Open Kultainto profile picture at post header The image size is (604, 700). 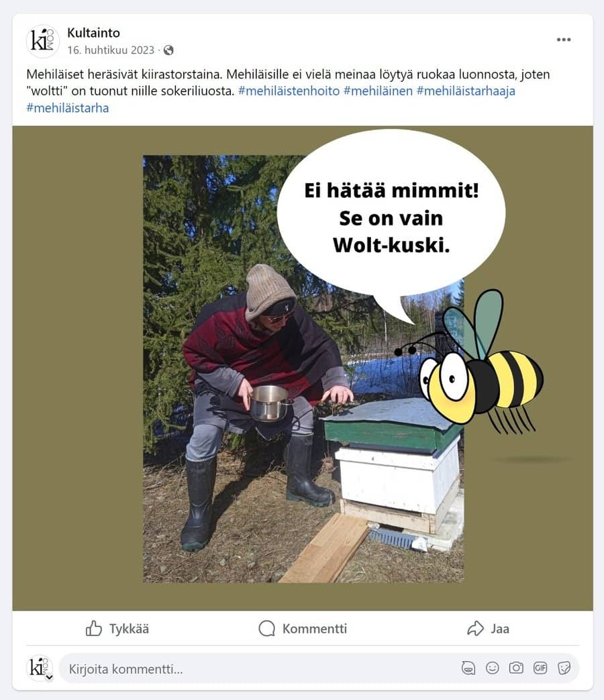(x=42, y=41)
